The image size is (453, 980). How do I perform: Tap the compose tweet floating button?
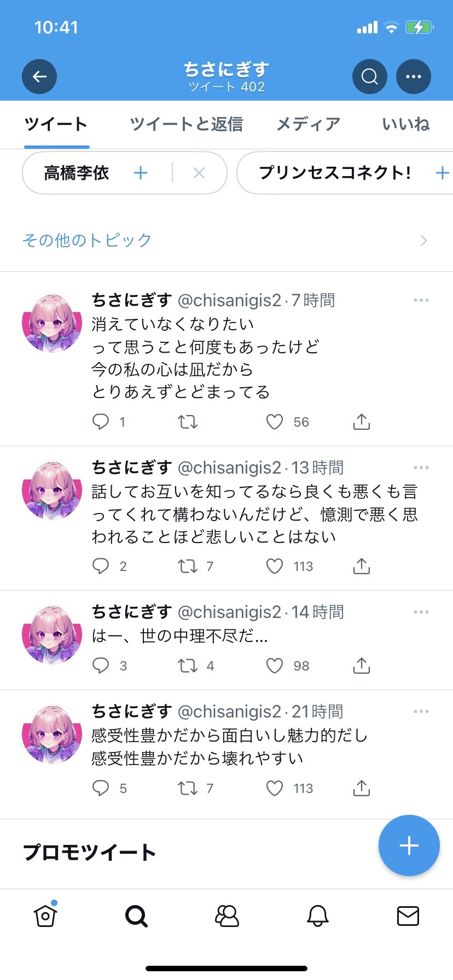point(409,845)
